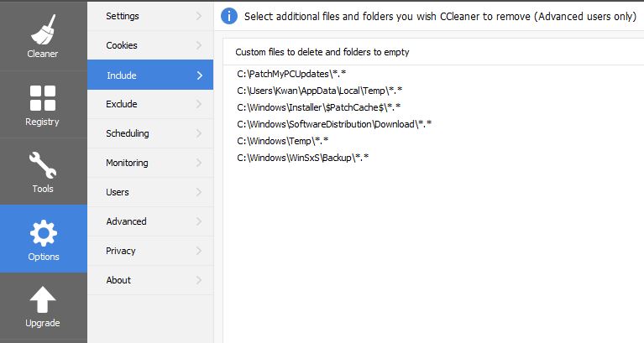The width and height of the screenshot is (644, 343).
Task: Open the Registry grid icon
Action: (x=43, y=97)
